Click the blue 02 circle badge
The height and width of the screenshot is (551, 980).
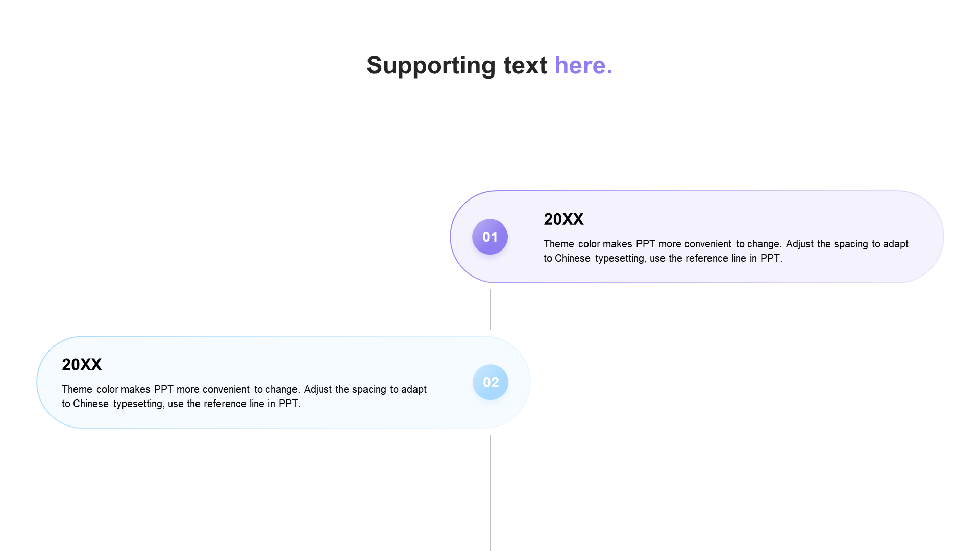coord(491,382)
